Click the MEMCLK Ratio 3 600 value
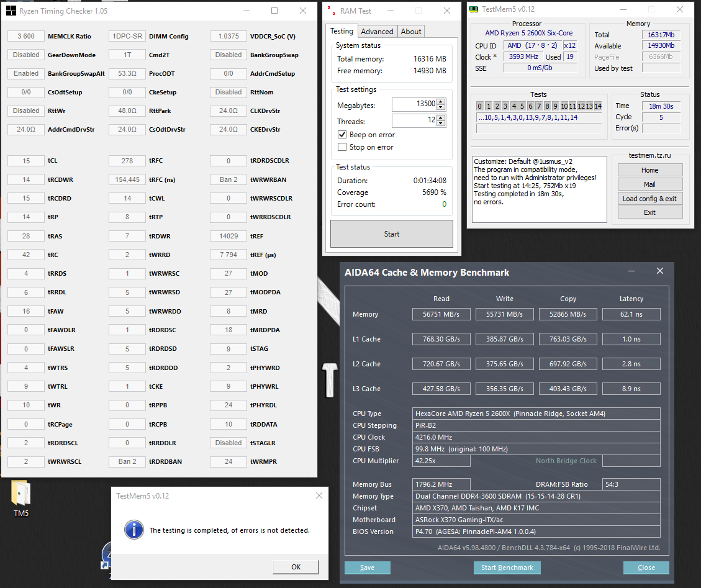This screenshot has width=701, height=588. tap(26, 36)
